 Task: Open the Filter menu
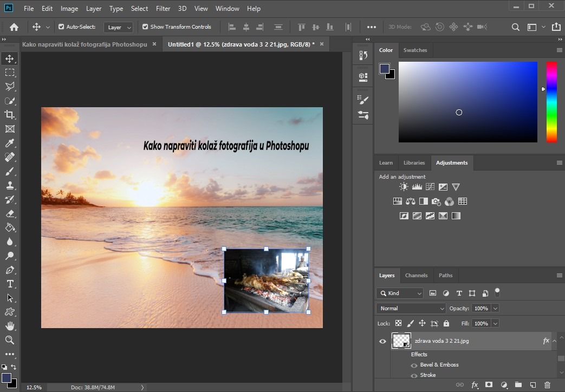point(163,9)
